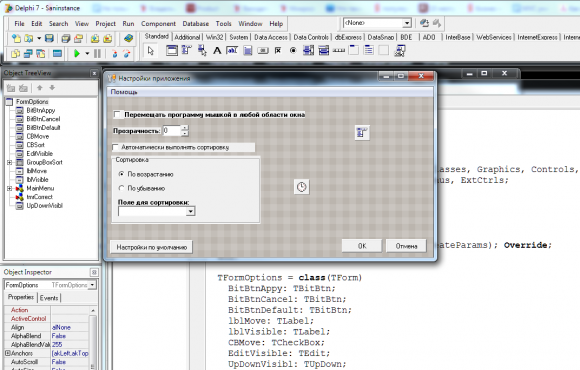Image resolution: width=580 pixels, height=370 pixels.
Task: Expand the GroupBoxSort tree node
Action: (x=9, y=162)
